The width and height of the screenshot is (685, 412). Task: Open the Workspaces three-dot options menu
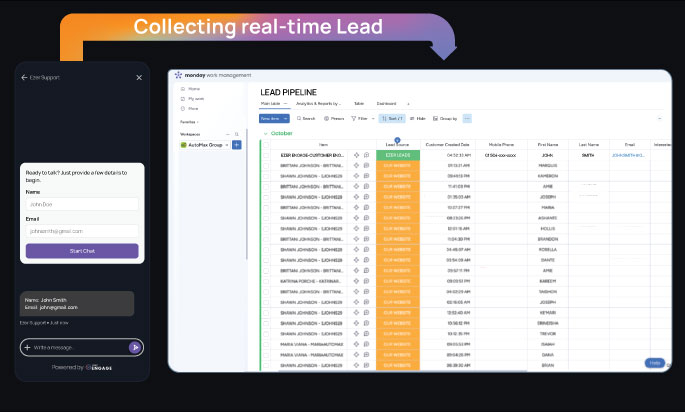(x=228, y=134)
